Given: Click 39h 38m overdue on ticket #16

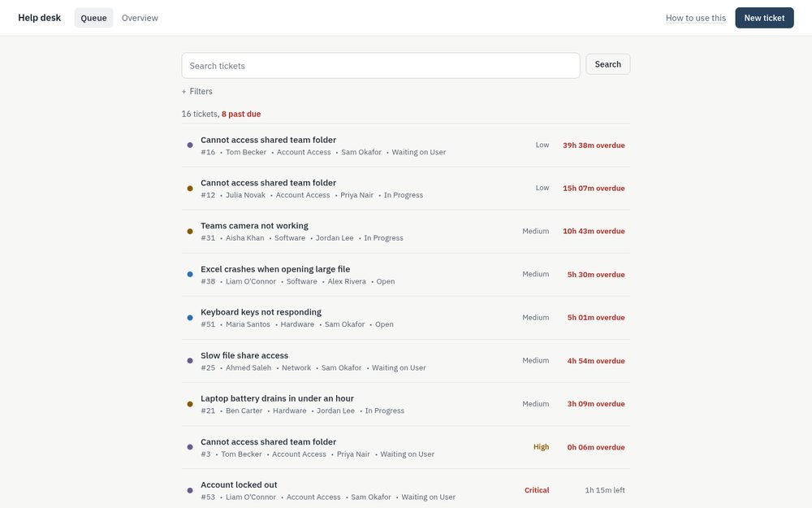Looking at the screenshot, I should 594,145.
